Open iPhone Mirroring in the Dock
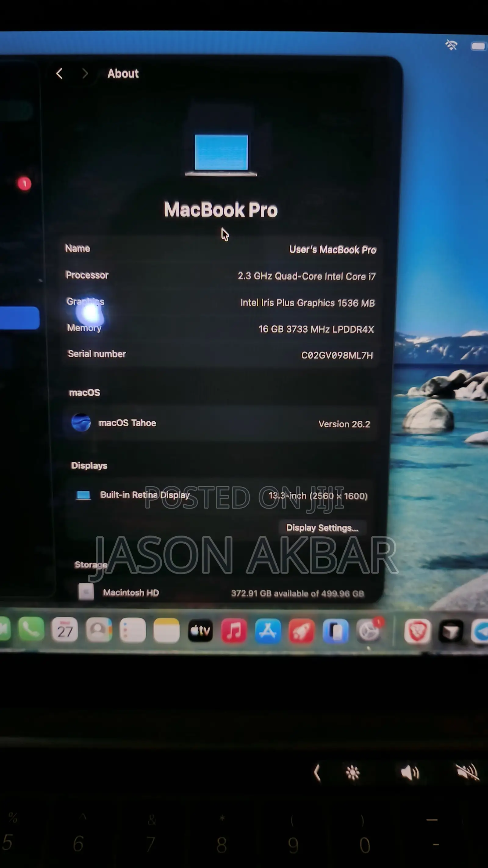This screenshot has width=488, height=868. click(335, 632)
